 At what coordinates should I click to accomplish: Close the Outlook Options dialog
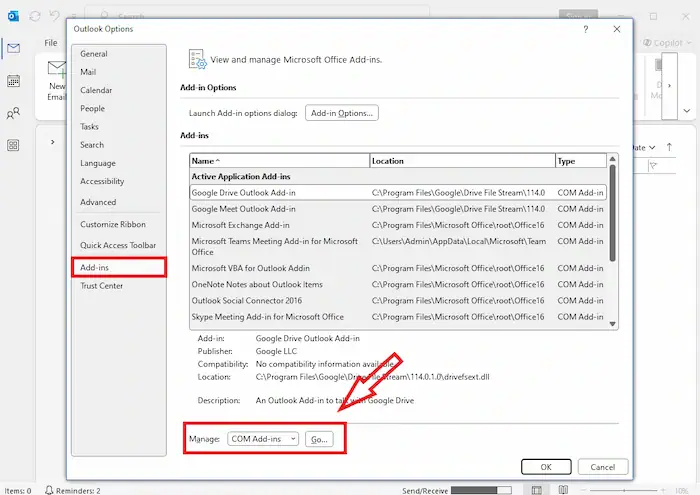point(617,29)
